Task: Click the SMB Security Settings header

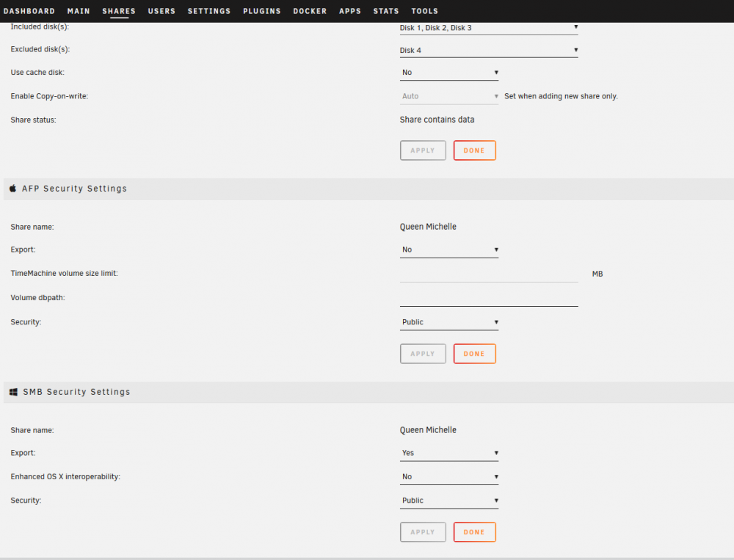Action: (x=368, y=392)
